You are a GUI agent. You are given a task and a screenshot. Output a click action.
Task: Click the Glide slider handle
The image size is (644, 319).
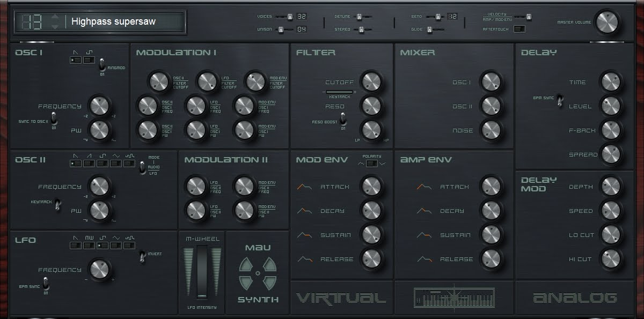click(429, 29)
